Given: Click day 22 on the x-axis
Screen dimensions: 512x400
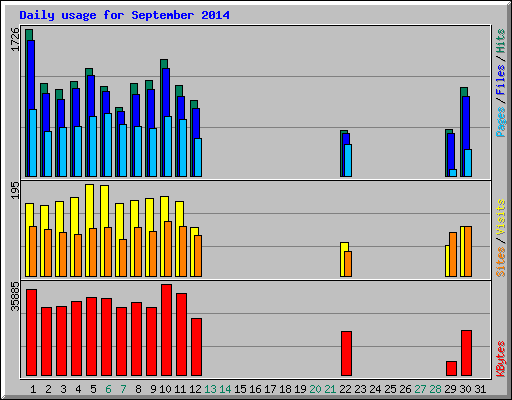Looking at the screenshot, I should (345, 389).
